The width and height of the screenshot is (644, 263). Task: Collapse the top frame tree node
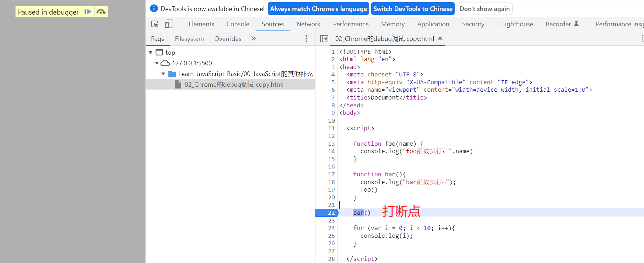click(x=151, y=53)
